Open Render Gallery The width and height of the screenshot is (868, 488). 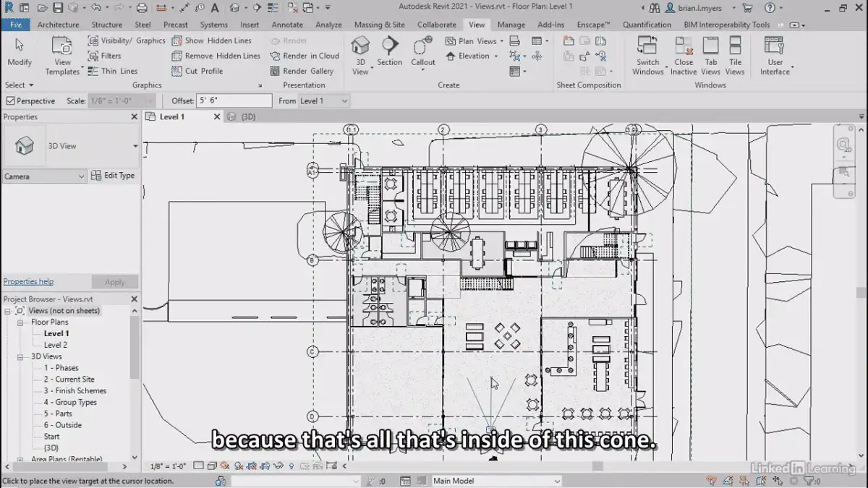coord(302,71)
